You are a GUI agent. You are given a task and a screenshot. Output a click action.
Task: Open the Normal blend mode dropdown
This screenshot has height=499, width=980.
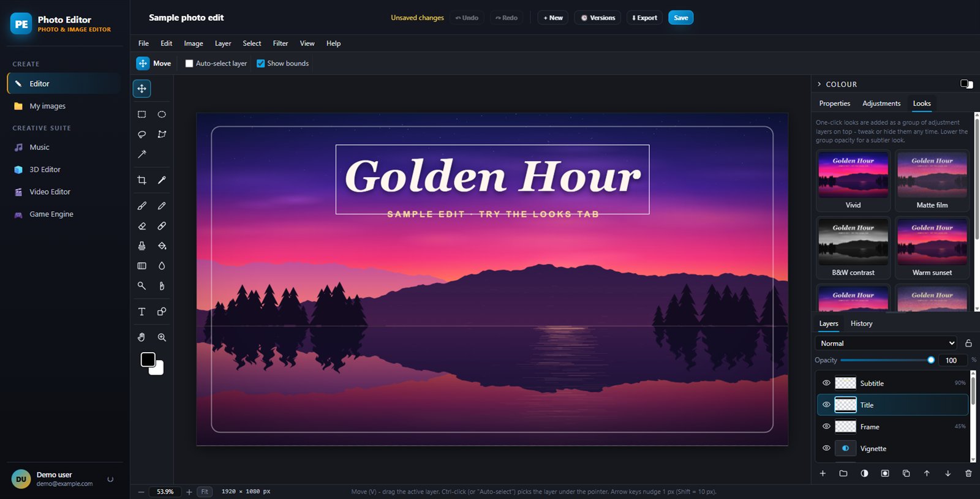click(886, 343)
